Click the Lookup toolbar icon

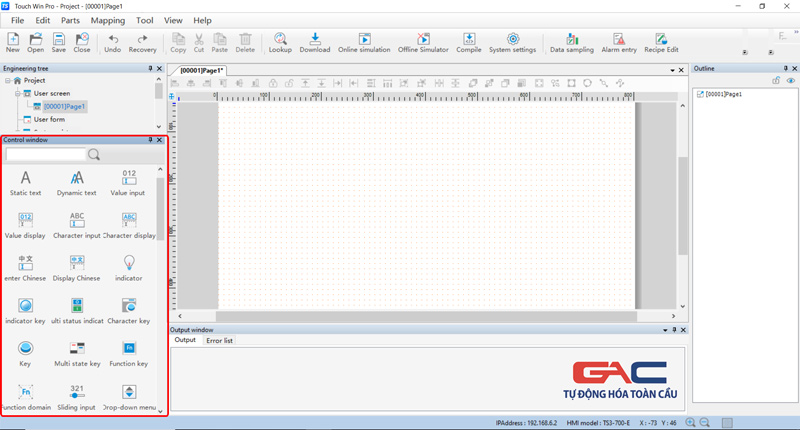pyautogui.click(x=280, y=43)
